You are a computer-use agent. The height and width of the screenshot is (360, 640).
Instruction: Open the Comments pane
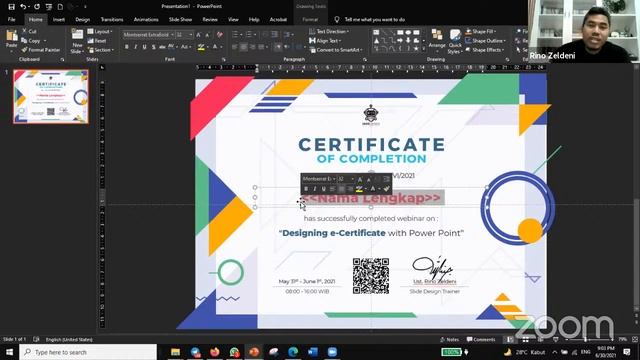click(x=481, y=339)
